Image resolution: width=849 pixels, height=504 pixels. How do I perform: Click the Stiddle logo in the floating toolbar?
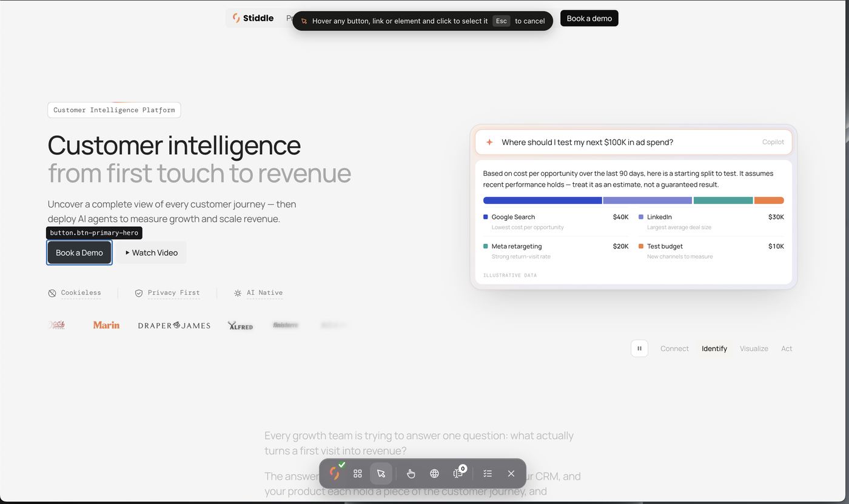(334, 473)
